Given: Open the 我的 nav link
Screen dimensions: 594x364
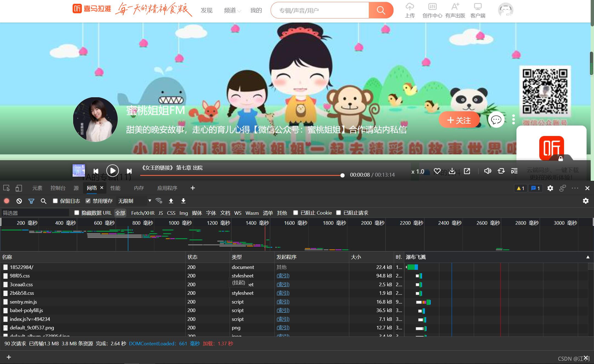Looking at the screenshot, I should pyautogui.click(x=256, y=10).
